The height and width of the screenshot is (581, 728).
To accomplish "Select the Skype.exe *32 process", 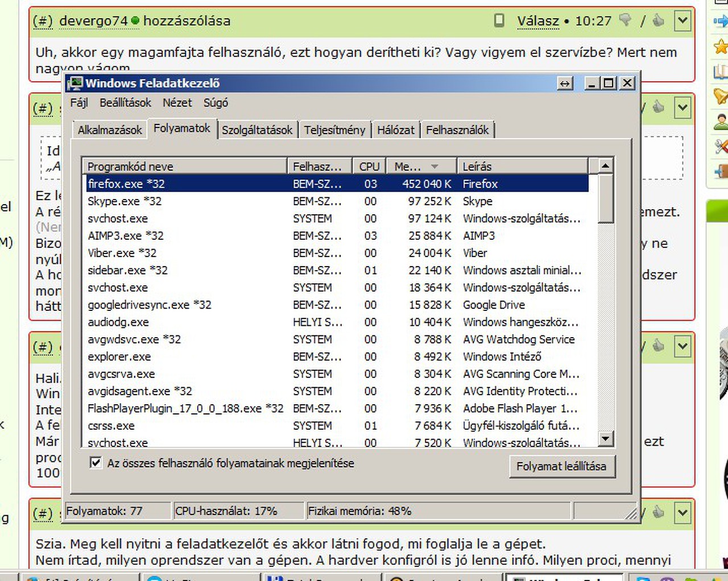I will pyautogui.click(x=336, y=201).
